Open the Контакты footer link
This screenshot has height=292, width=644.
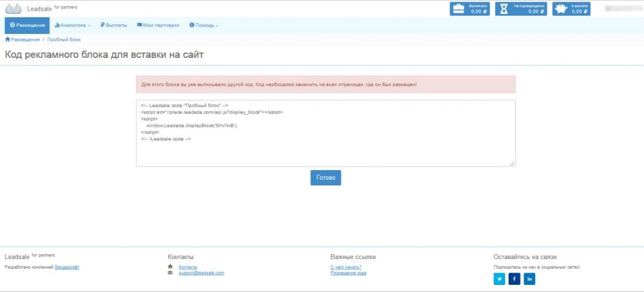188,268
